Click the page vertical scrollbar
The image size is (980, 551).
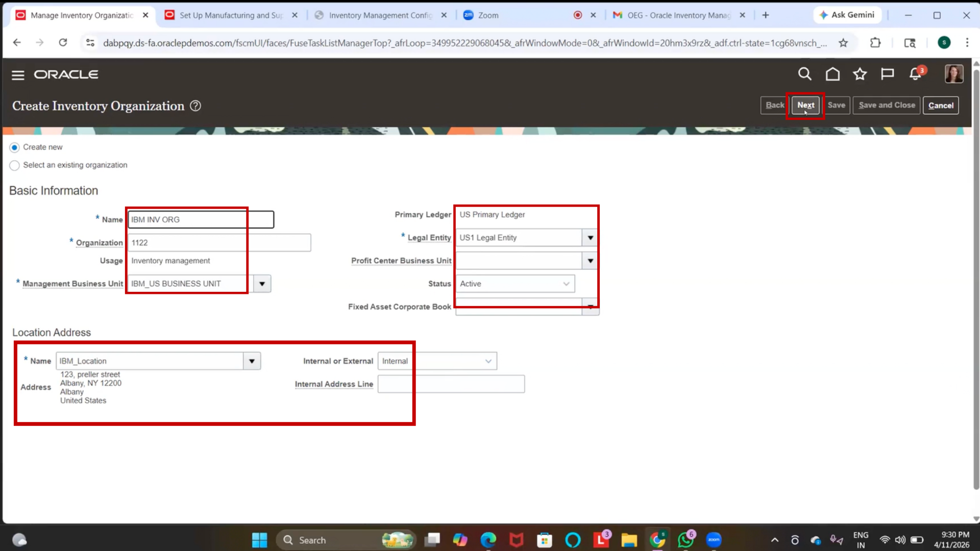tap(976, 281)
